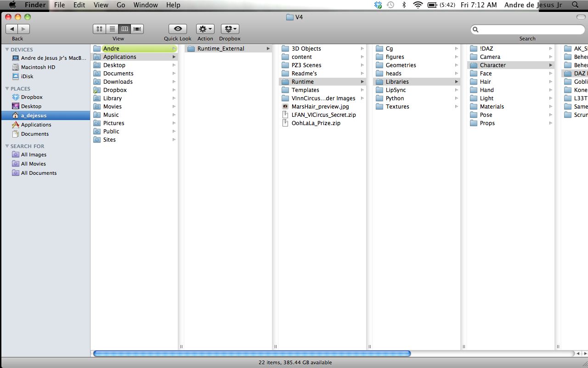Select LFAN_VICircus_Secret.zip file
Image resolution: width=588 pixels, height=368 pixels.
[x=322, y=115]
